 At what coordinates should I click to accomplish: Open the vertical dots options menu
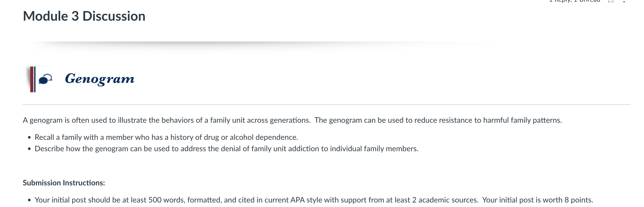(x=624, y=1)
